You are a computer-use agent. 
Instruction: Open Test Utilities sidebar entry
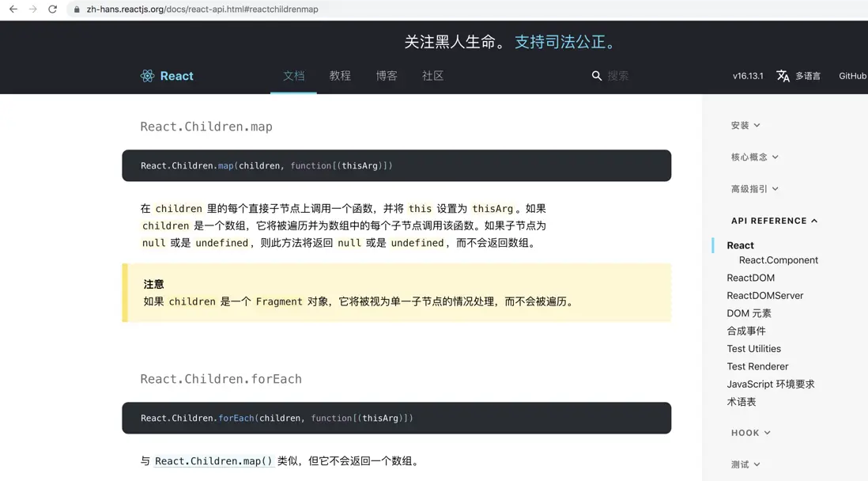pos(754,349)
